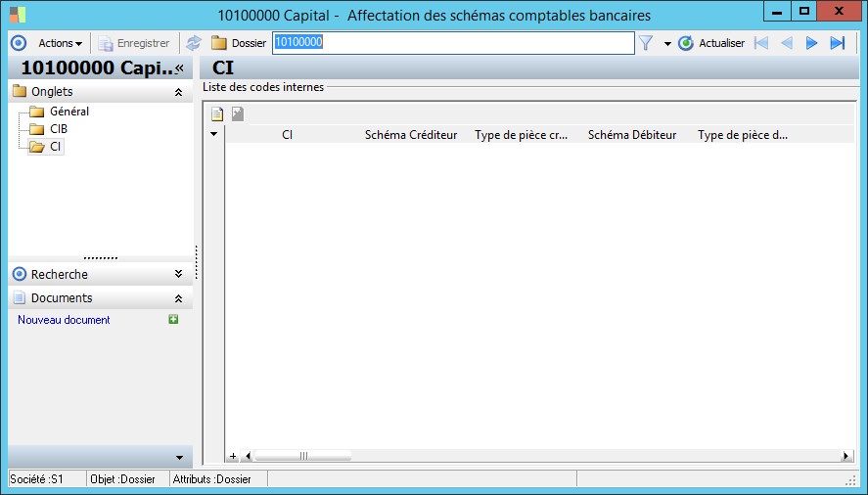
Task: Click the plus button at grid bottom
Action: pos(233,456)
